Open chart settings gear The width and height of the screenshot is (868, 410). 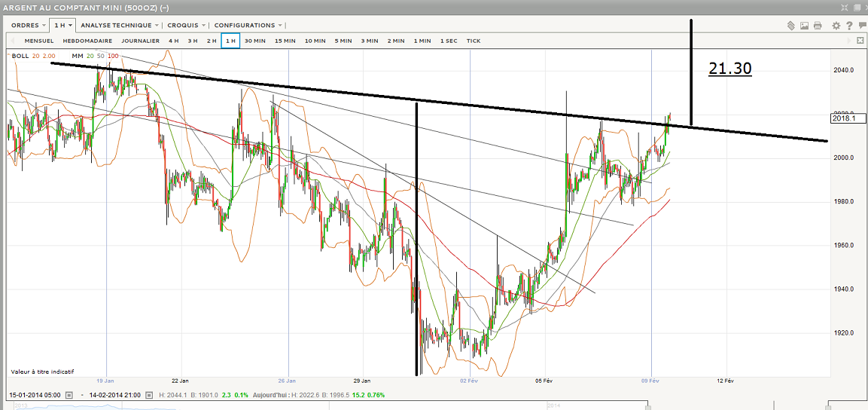[x=836, y=26]
